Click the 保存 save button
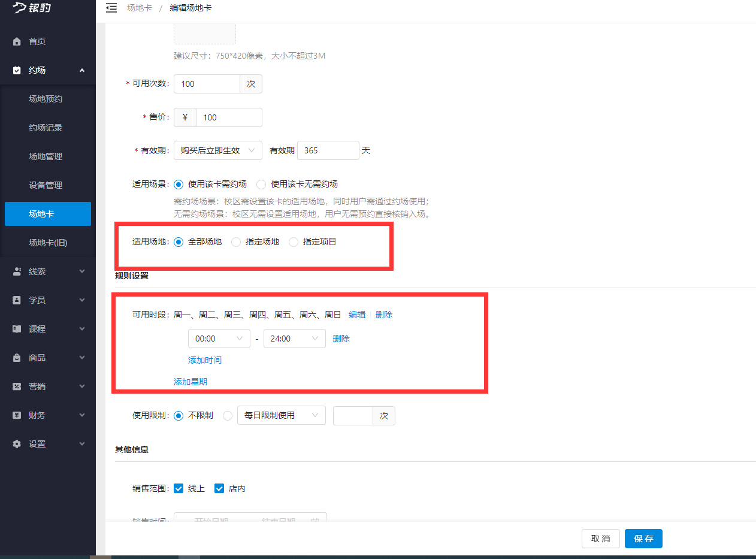This screenshot has width=756, height=559. [643, 538]
